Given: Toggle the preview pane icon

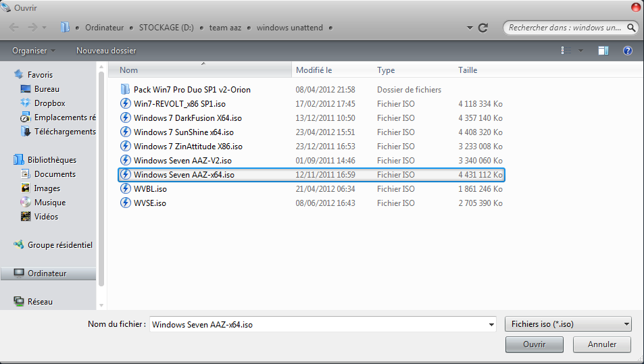Looking at the screenshot, I should [603, 51].
